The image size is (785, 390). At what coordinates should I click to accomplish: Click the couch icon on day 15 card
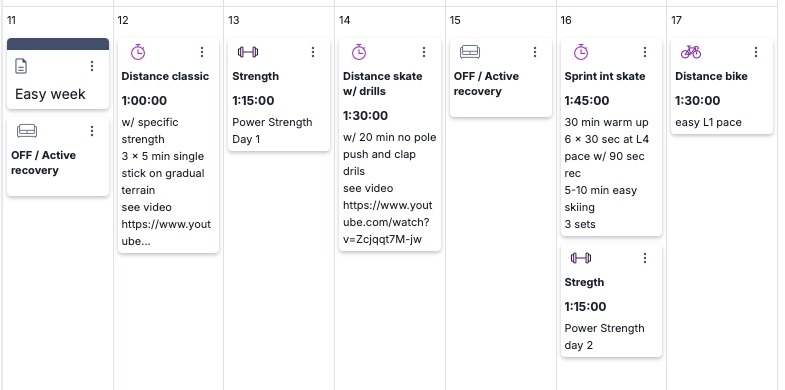click(470, 52)
